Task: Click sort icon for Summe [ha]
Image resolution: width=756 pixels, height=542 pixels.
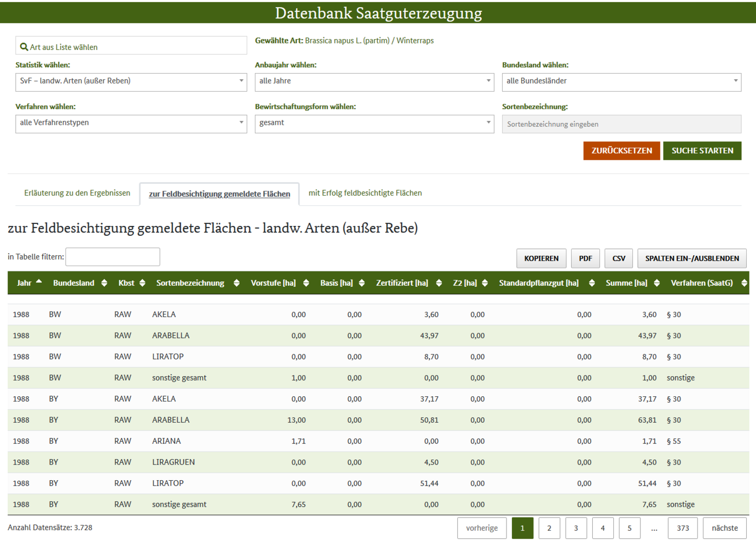Action: [657, 283]
